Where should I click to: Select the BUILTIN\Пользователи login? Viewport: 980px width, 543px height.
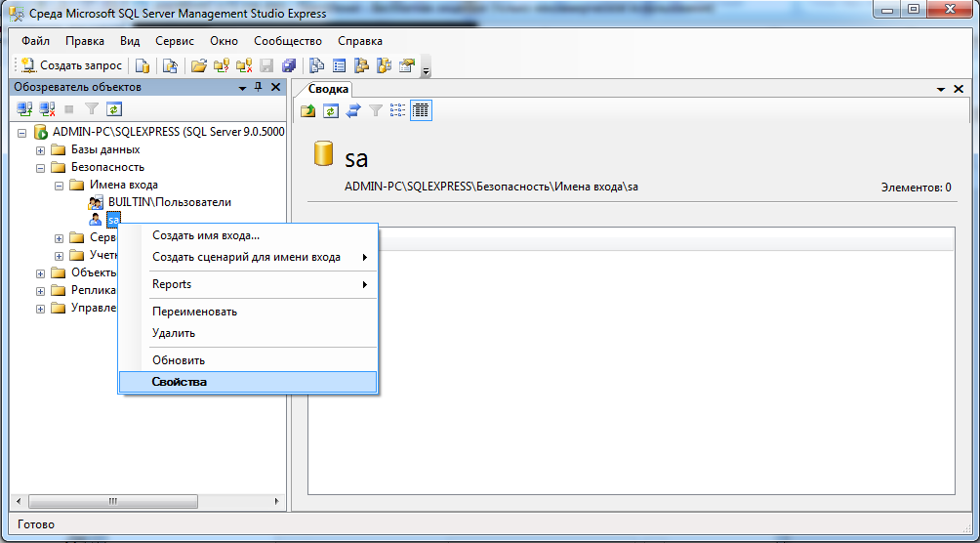[170, 202]
